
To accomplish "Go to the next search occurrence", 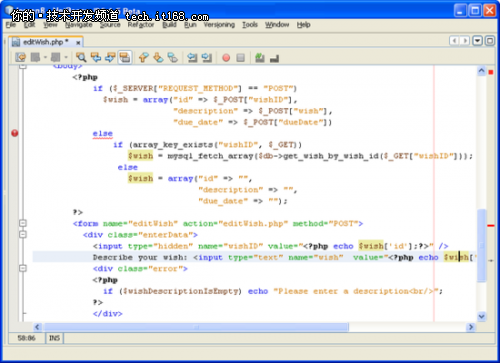I will pos(110,58).
